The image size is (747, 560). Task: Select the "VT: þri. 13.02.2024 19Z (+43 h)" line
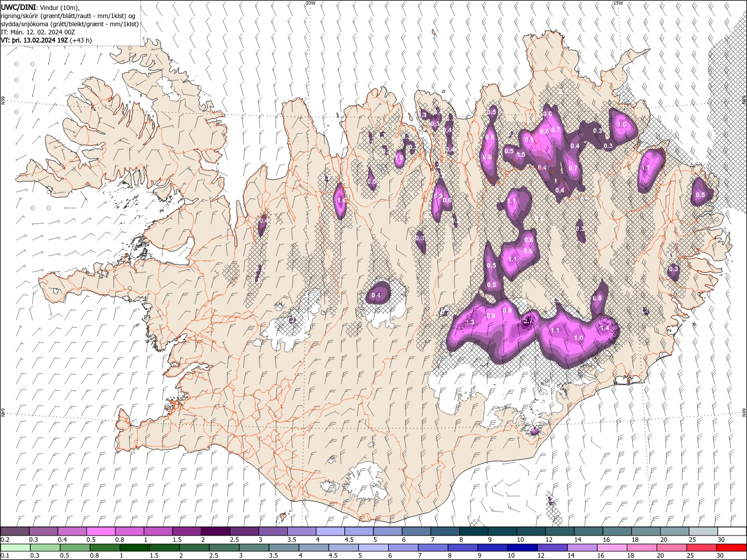(46, 40)
